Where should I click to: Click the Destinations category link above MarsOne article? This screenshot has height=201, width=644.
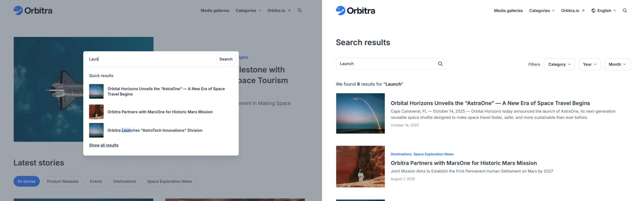pos(401,154)
